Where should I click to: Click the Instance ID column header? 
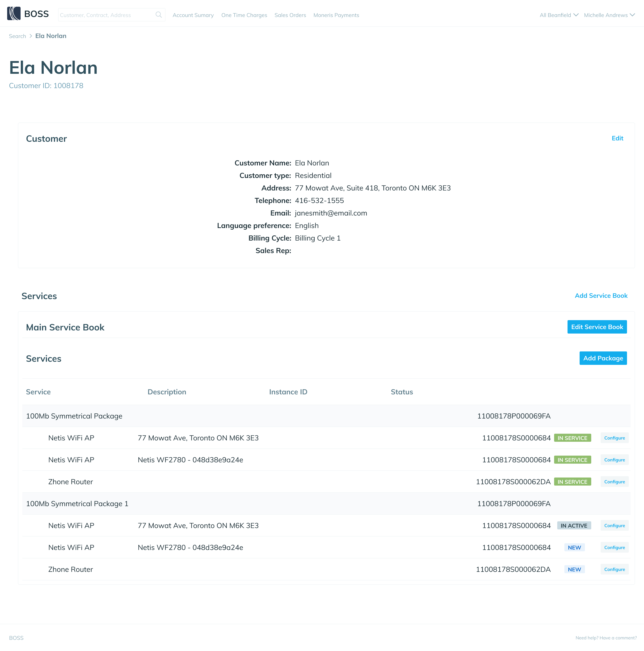click(x=288, y=392)
